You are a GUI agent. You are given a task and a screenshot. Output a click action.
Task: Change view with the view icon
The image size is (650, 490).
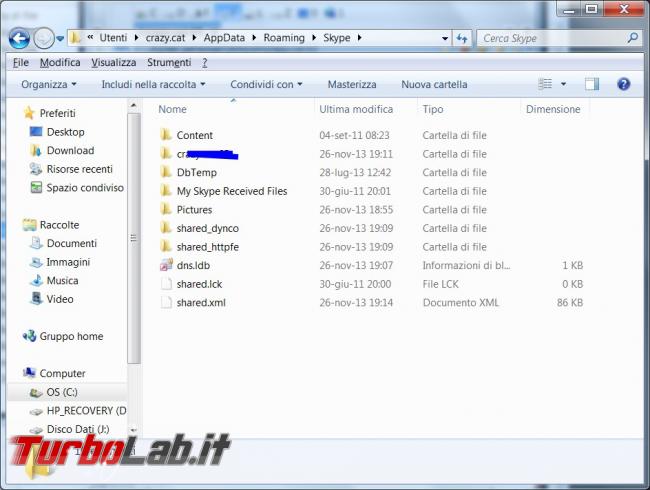pyautogui.click(x=546, y=84)
